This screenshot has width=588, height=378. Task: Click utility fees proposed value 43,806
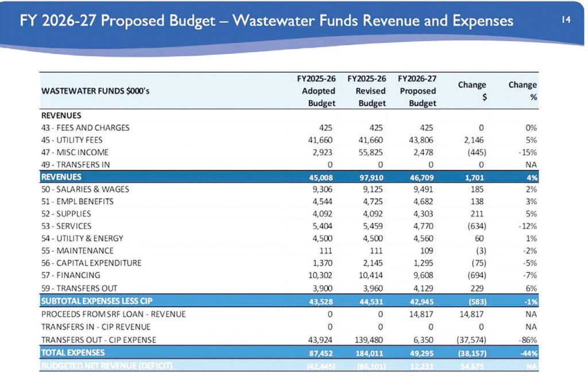point(421,140)
